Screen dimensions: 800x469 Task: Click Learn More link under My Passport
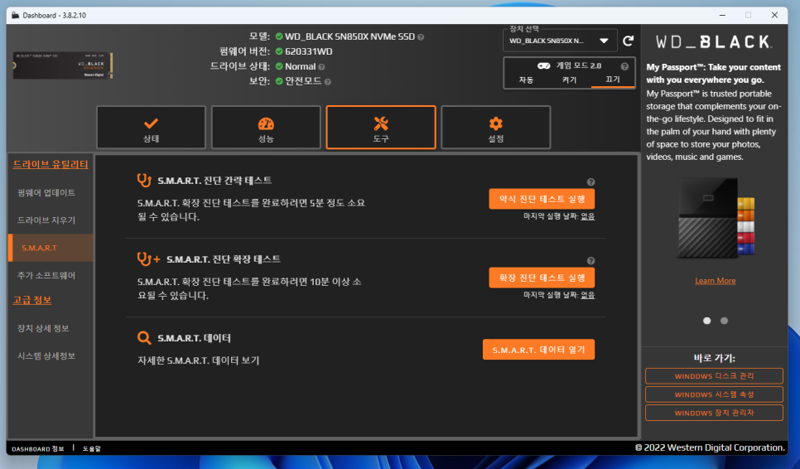pos(715,281)
